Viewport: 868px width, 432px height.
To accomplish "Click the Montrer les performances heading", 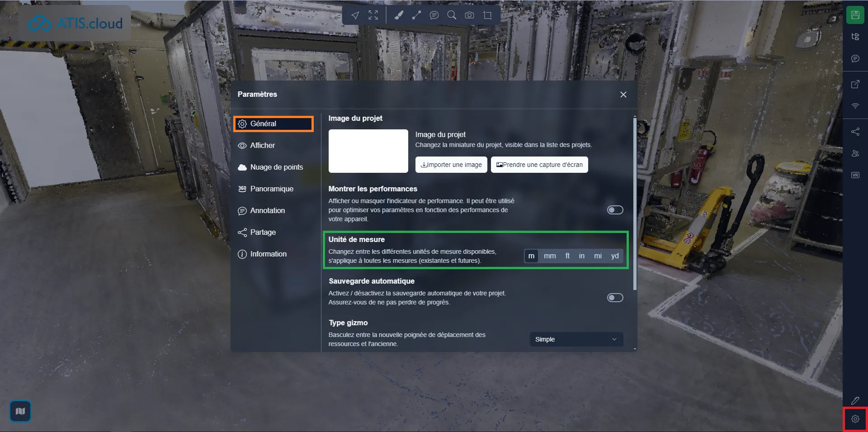I will point(373,189).
